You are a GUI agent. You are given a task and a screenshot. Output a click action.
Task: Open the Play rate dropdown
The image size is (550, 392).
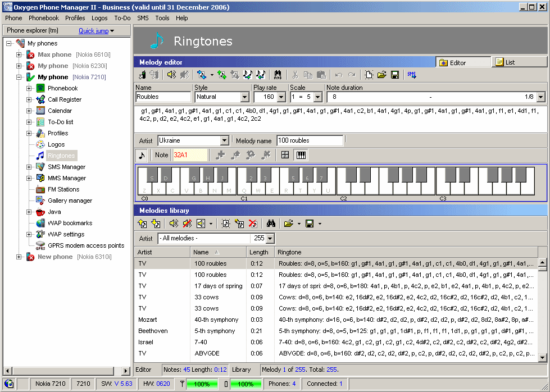282,97
